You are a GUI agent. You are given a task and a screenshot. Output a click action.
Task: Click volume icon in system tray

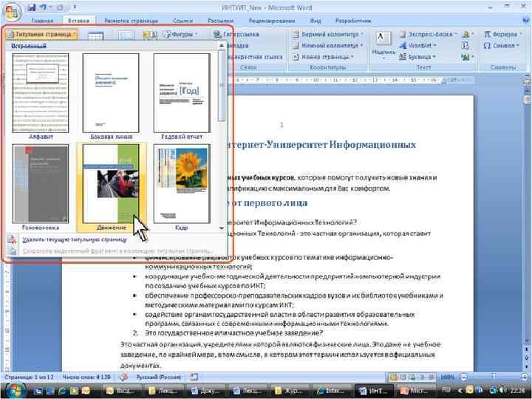[502, 391]
